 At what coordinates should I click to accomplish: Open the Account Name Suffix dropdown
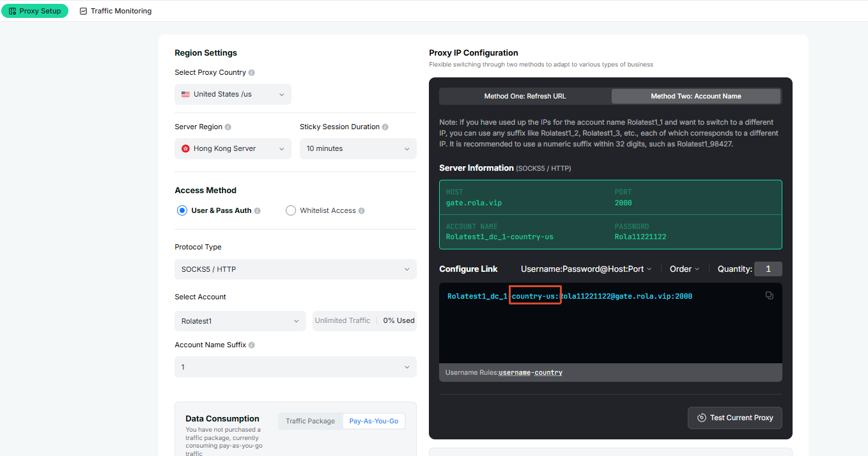[x=295, y=367]
